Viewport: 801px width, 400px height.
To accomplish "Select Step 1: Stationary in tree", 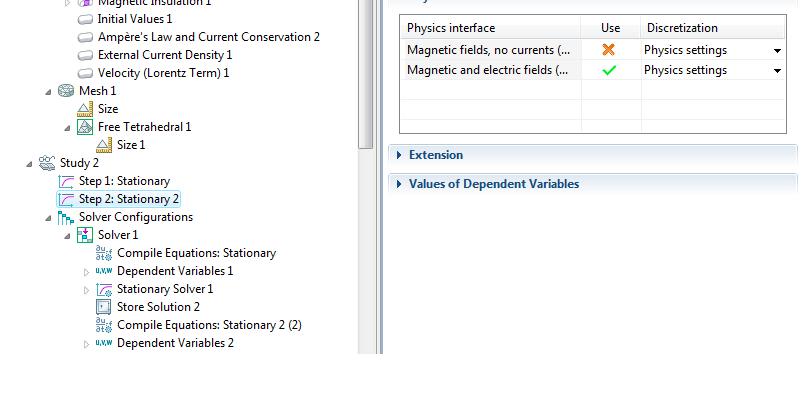I will point(124,181).
